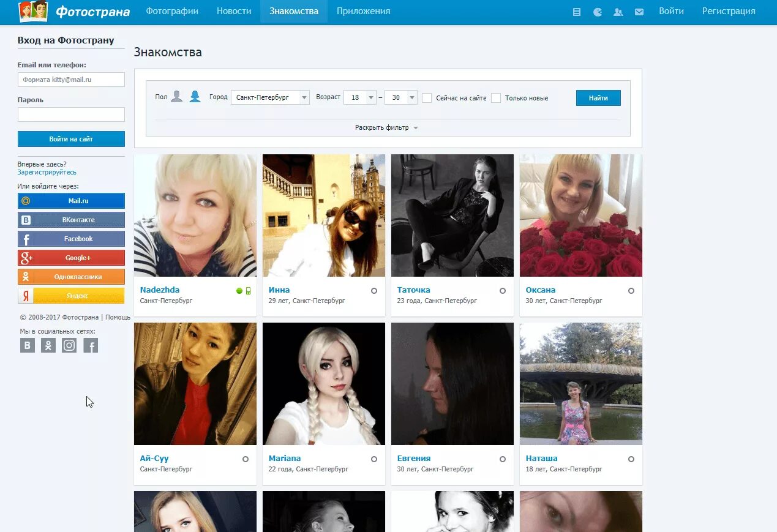Viewport: 777px width, 532px height.
Task: Open the Приложения menu item
Action: (x=363, y=11)
